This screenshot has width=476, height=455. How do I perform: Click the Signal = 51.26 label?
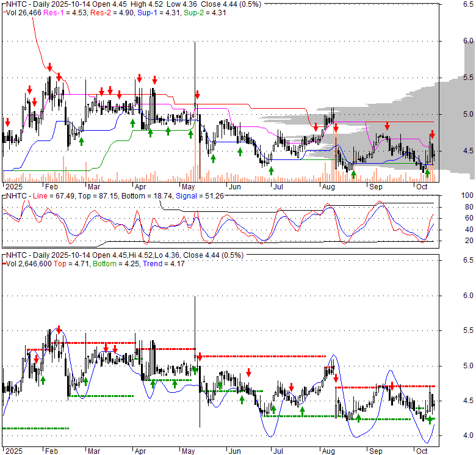200,196
